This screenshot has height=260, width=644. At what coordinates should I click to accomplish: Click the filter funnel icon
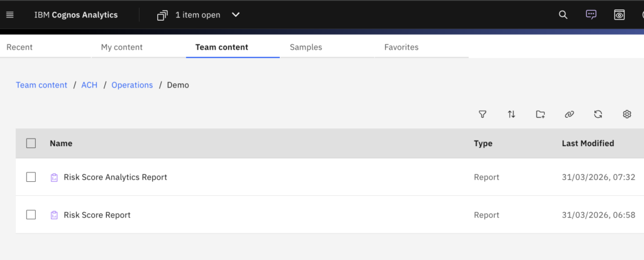click(482, 114)
